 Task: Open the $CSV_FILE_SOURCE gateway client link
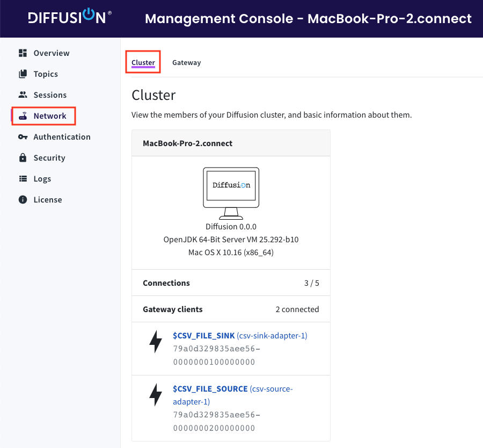click(210, 389)
